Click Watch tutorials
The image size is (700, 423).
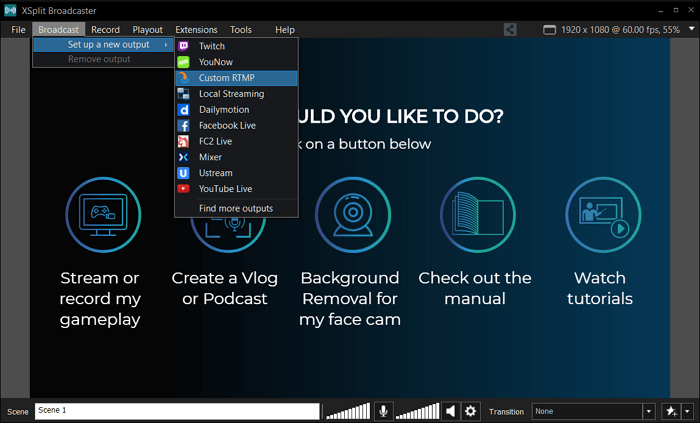tap(600, 288)
